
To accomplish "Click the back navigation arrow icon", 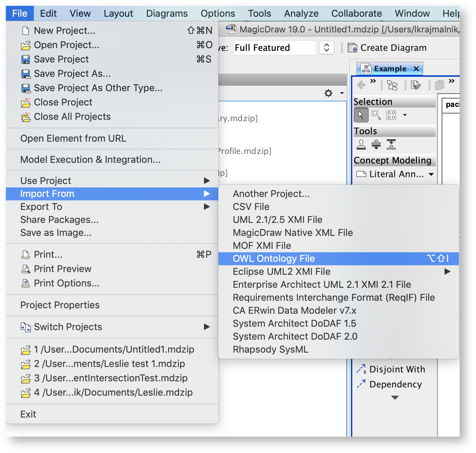I will 361,85.
